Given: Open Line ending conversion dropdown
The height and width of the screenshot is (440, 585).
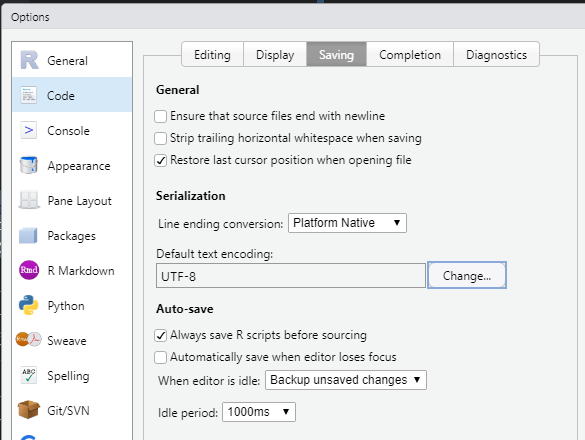Looking at the screenshot, I should 347,223.
